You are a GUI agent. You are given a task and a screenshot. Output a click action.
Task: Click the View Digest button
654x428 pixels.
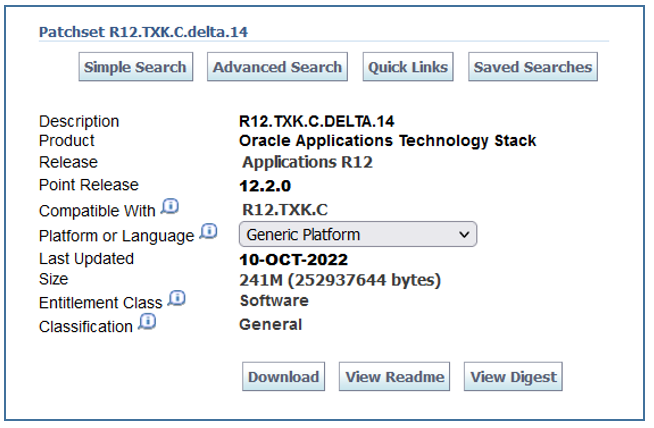(x=515, y=377)
